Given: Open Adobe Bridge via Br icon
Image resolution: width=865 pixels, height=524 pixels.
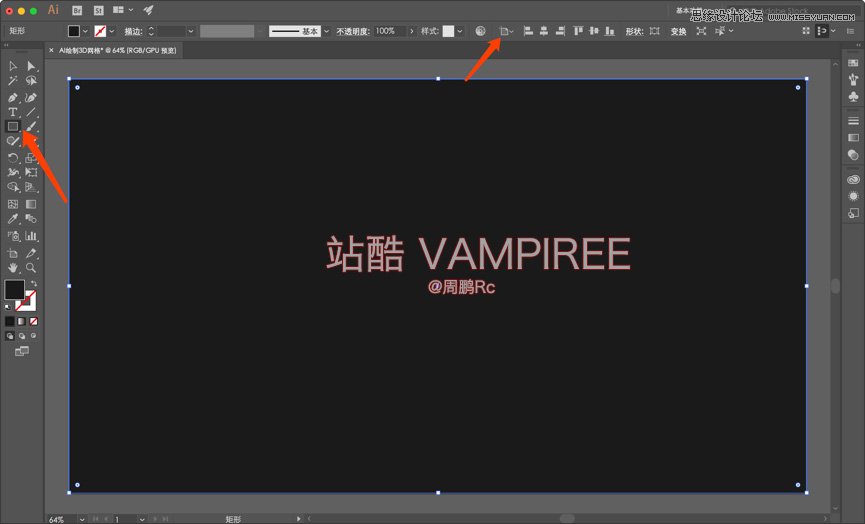Looking at the screenshot, I should [x=77, y=10].
